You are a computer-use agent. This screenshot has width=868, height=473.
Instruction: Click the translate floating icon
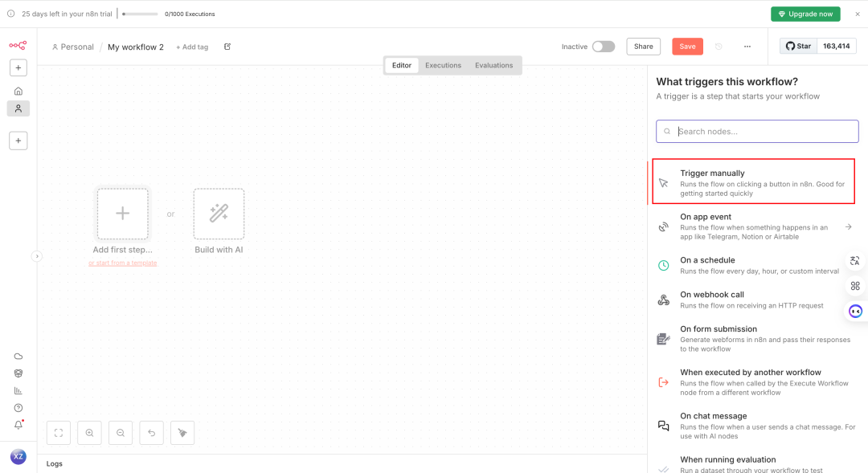pyautogui.click(x=855, y=260)
